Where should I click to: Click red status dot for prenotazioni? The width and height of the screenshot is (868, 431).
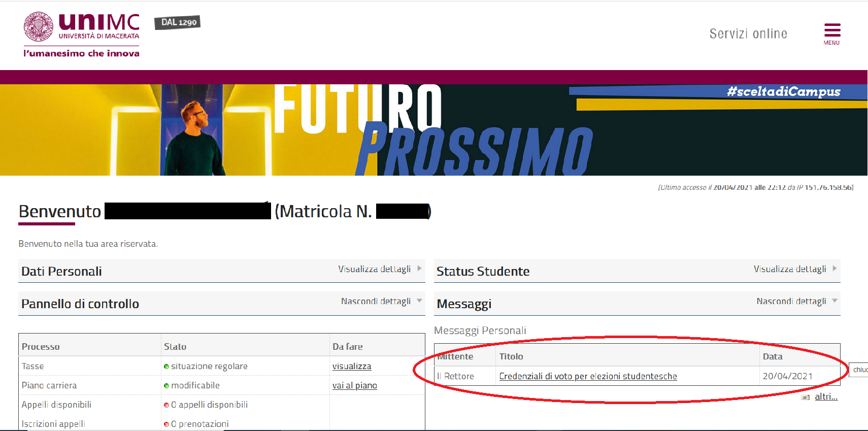166,424
